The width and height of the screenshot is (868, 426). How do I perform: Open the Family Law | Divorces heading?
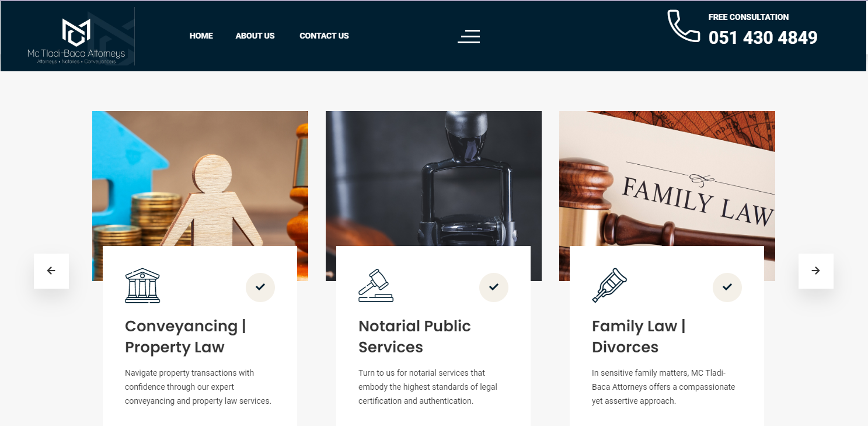pyautogui.click(x=639, y=337)
